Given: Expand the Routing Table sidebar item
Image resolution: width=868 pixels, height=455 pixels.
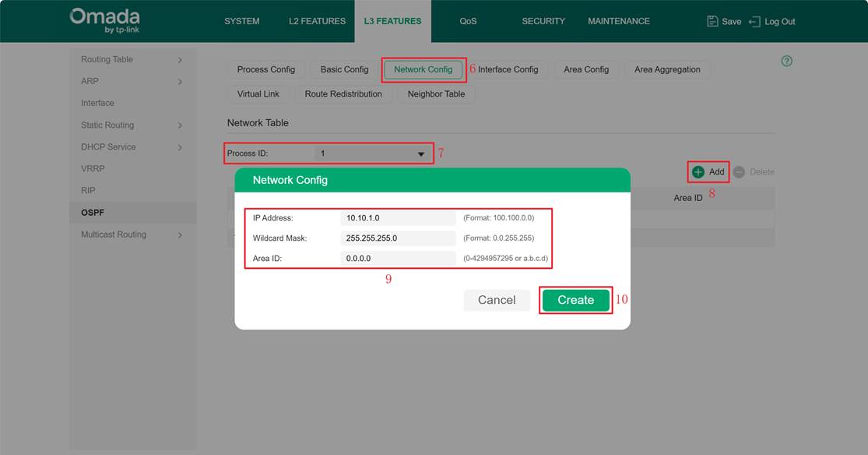Looking at the screenshot, I should 180,60.
